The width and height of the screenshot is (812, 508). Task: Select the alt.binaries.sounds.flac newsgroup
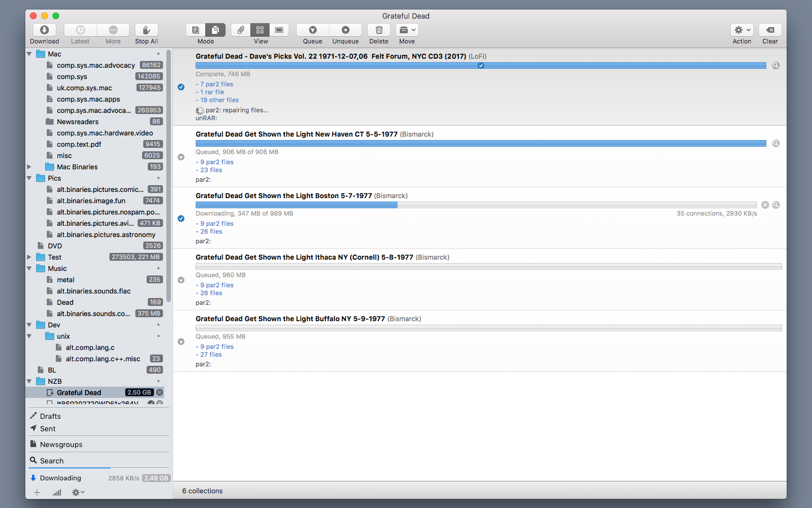pos(95,291)
